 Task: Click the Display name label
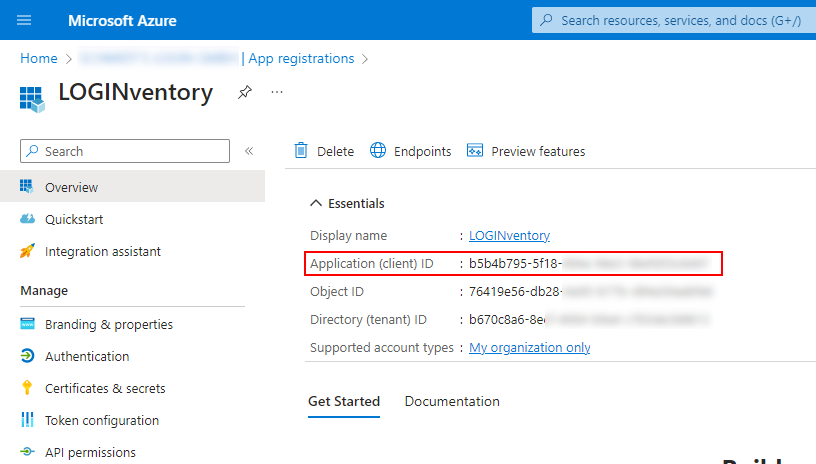349,236
